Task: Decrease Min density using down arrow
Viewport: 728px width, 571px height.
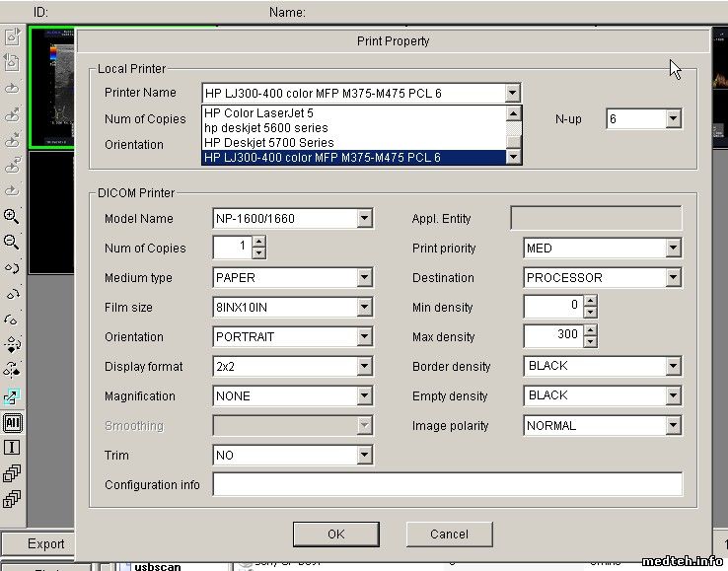Action: click(x=590, y=313)
